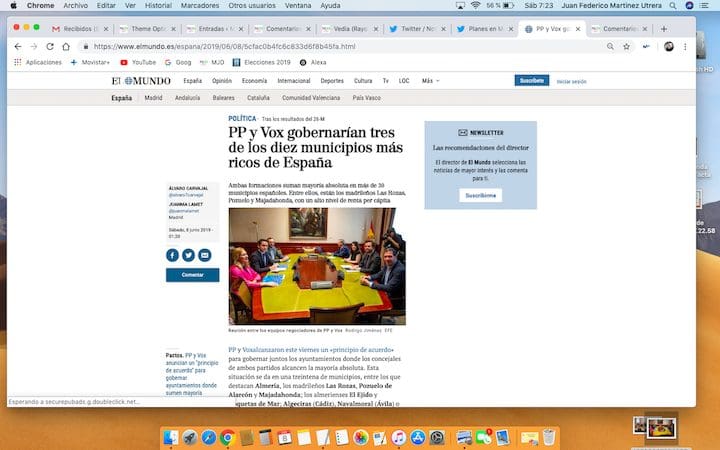This screenshot has width=720, height=450.
Task: Open the Archivo menu
Action: pyautogui.click(x=75, y=6)
